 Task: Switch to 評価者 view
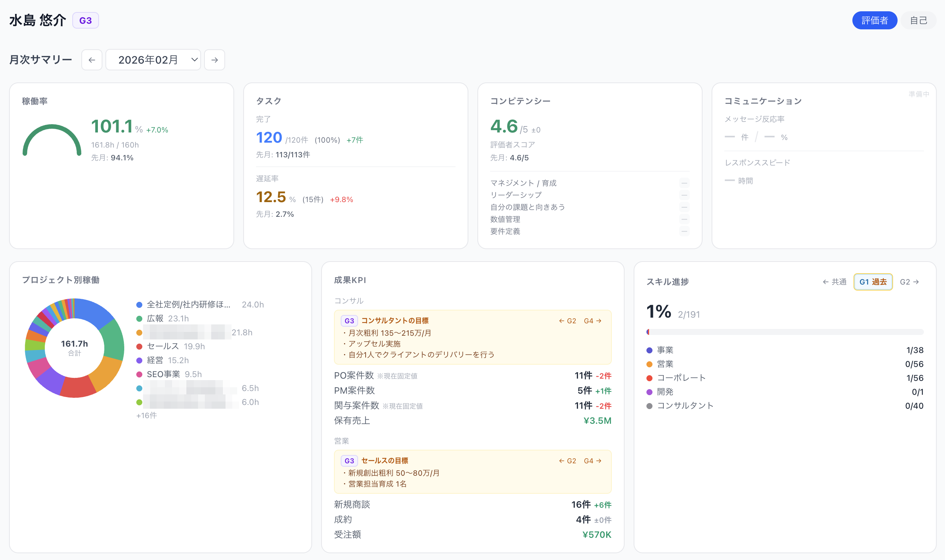coord(875,20)
